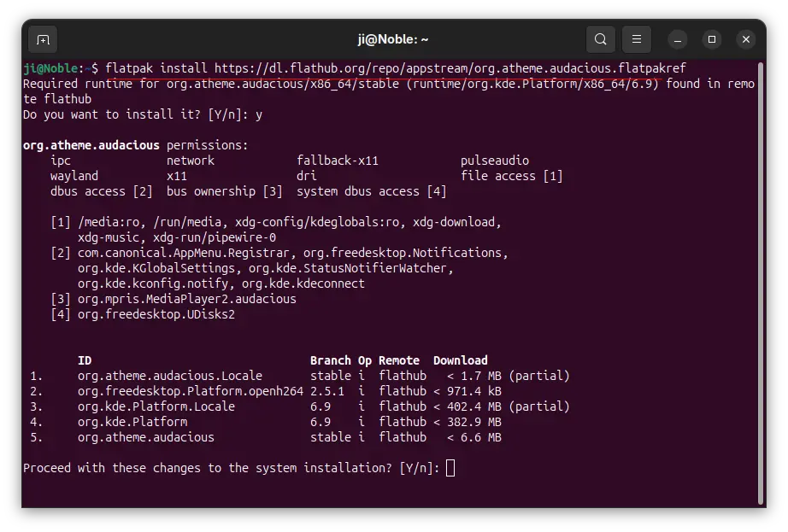Open the hamburger main menu
Screen dimensions: 788x532
[x=636, y=39]
